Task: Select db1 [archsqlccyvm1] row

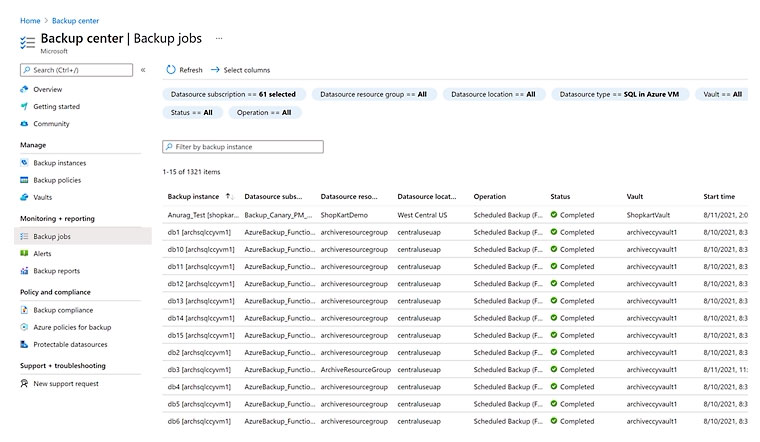Action: [199, 232]
